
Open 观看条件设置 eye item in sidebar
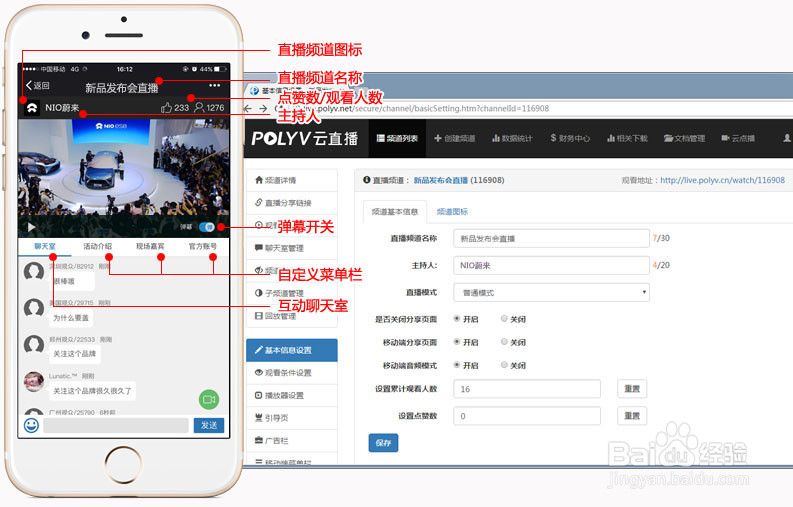(x=292, y=373)
